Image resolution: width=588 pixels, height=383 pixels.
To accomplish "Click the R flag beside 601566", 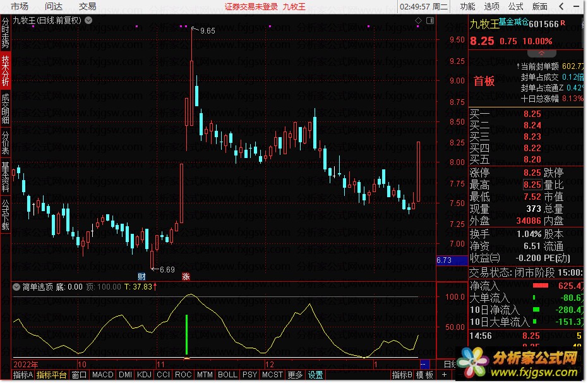I will click(x=563, y=23).
